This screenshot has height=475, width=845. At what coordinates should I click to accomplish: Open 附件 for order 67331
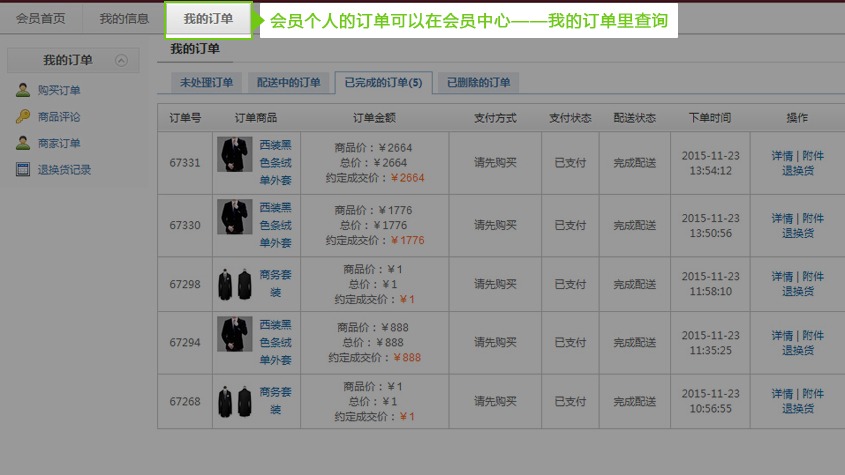click(x=813, y=155)
